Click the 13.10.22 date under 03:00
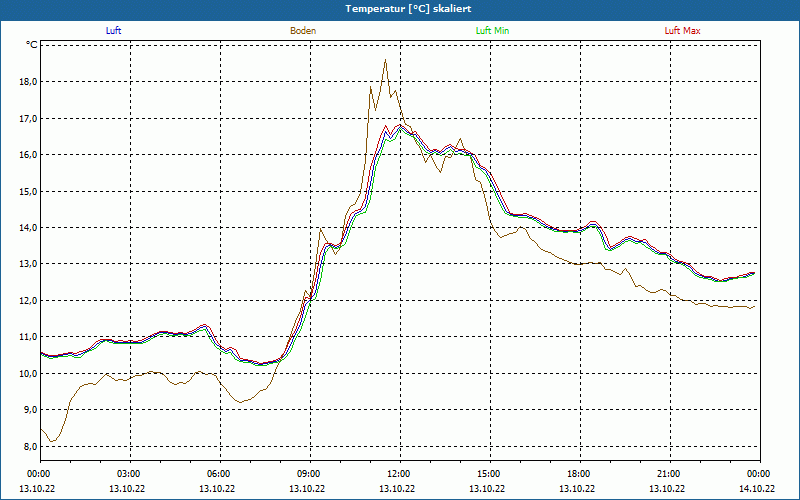The image size is (800, 500). [127, 488]
